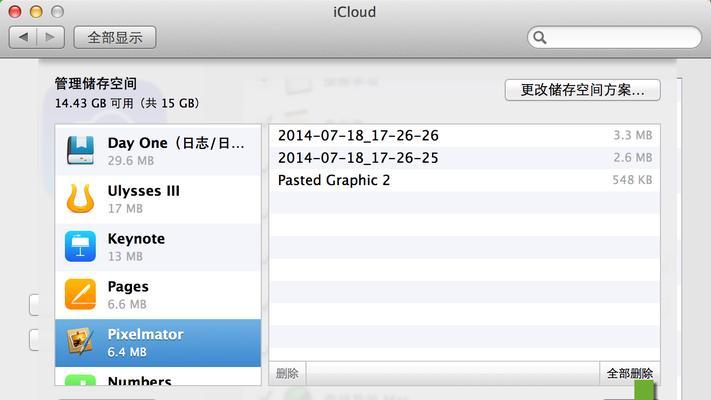Click the 管理储存空间 heading
Viewport: 711px width, 400px height.
[x=96, y=83]
